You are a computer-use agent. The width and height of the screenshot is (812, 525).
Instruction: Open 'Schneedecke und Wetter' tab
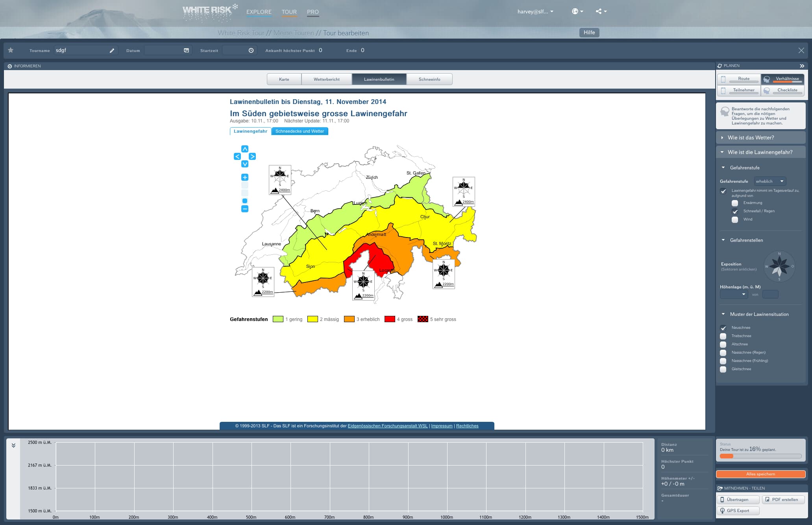[x=300, y=131]
